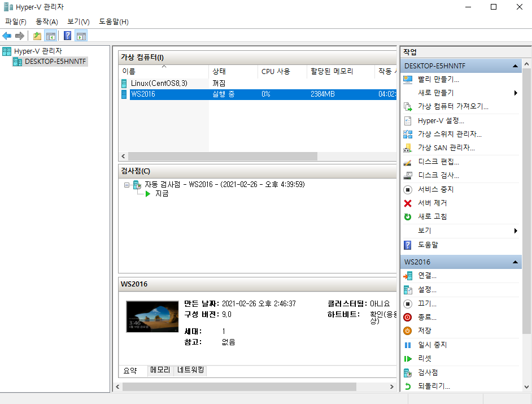Click the Up one level folder icon

coord(37,36)
